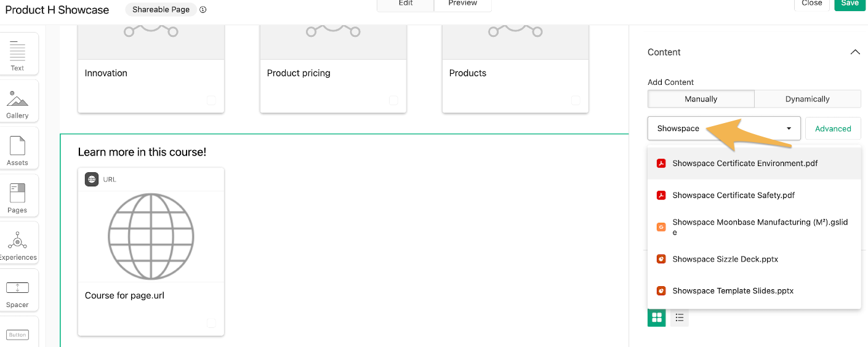
Task: Open the Gallery widget in sidebar
Action: pos(17,101)
